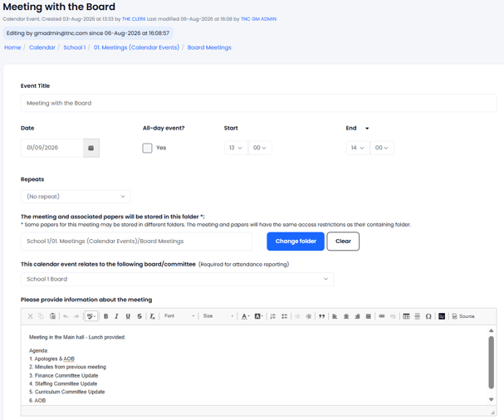Open 01. Meetings (Calendar Events) breadcrumb
The width and height of the screenshot is (504, 420).
pyautogui.click(x=136, y=47)
